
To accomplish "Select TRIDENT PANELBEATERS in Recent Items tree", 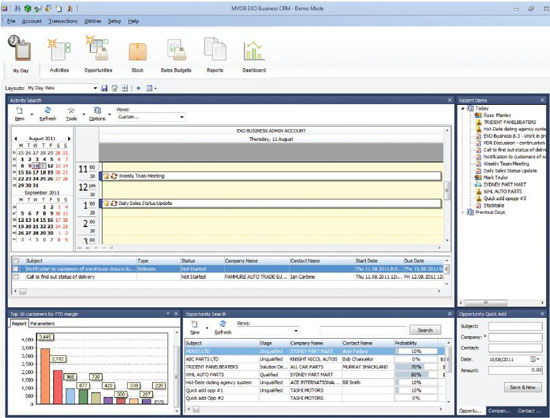I will pos(509,122).
